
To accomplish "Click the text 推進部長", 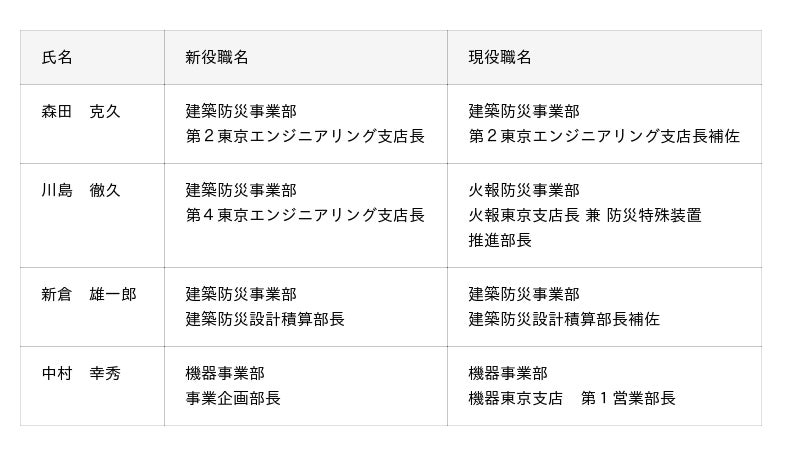I will (500, 241).
